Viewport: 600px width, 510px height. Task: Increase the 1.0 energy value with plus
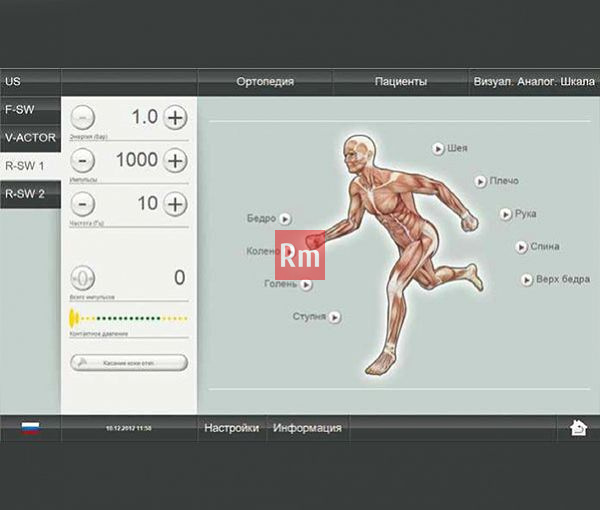tap(175, 117)
